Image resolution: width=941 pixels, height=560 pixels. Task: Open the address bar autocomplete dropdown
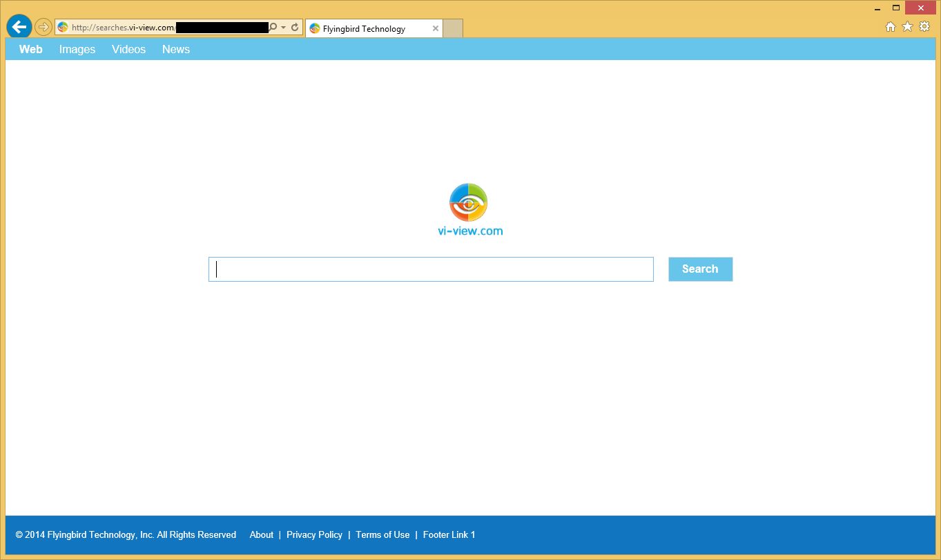pyautogui.click(x=283, y=27)
